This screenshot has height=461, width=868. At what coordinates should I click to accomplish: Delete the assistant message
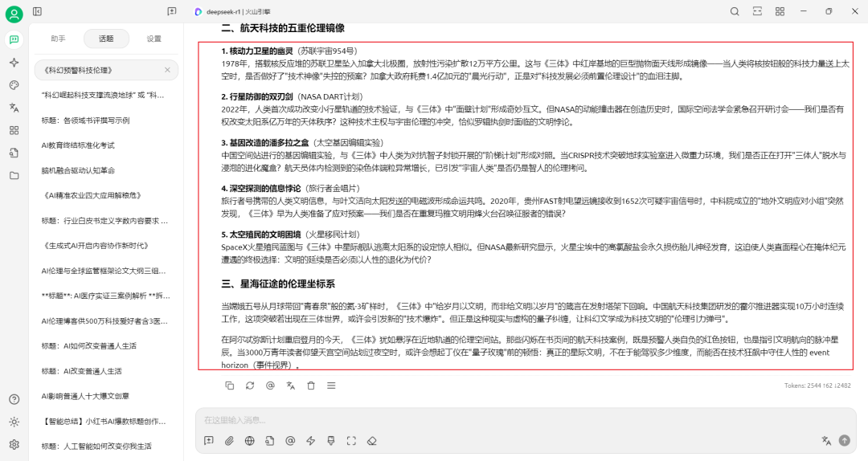point(311,386)
